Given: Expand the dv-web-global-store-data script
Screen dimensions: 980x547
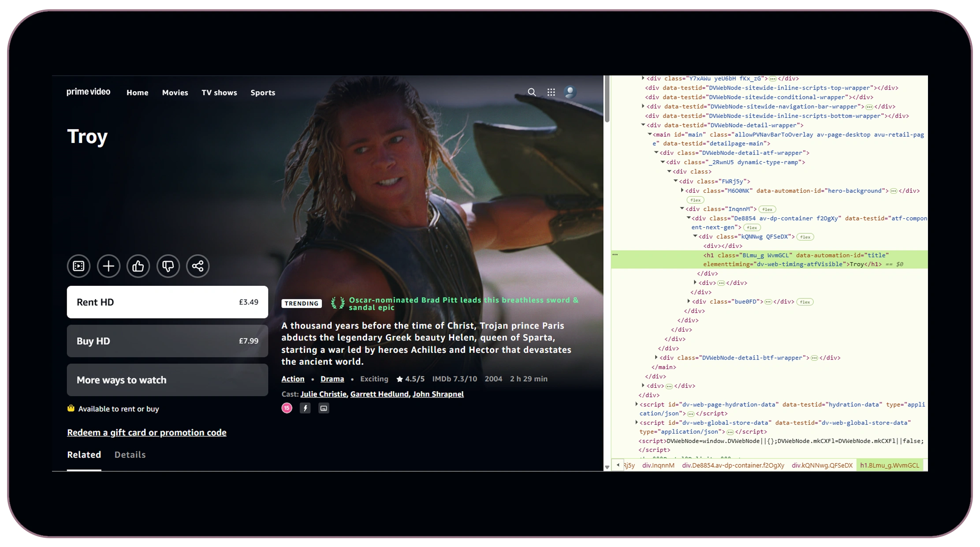Looking at the screenshot, I should point(637,422).
